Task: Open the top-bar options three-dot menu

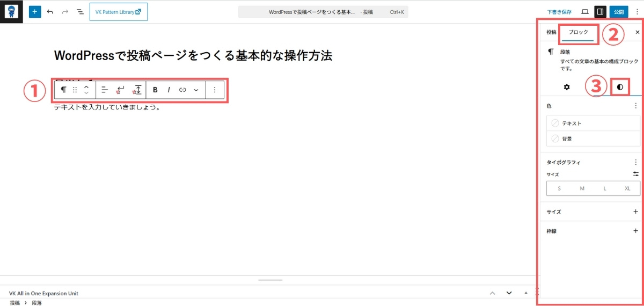Action: (637, 11)
